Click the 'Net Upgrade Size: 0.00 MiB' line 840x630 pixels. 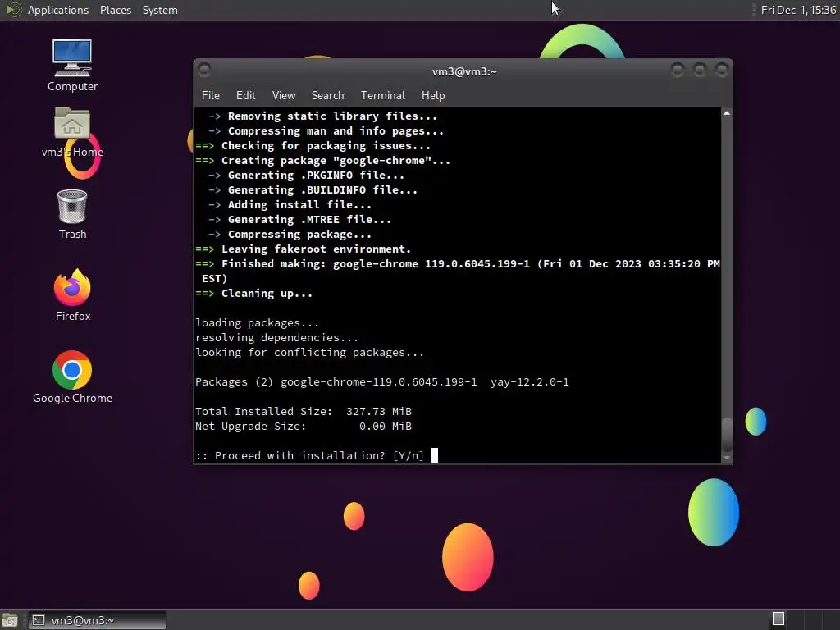304,427
